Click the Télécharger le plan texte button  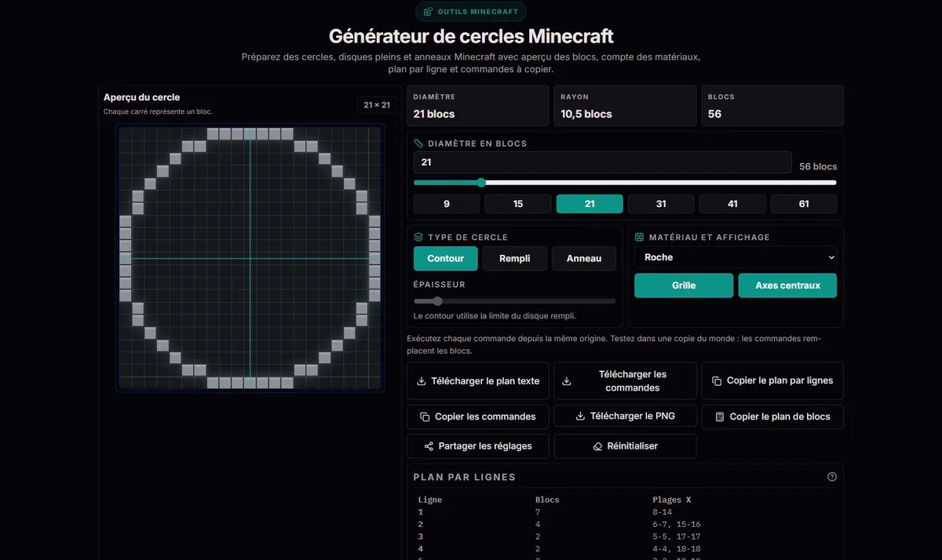click(x=477, y=381)
